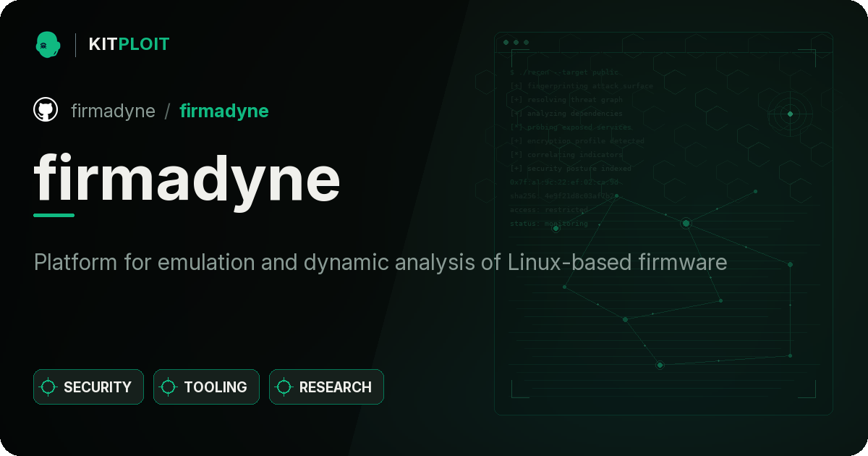This screenshot has height=456, width=868.
Task: Click the 'access: restricted' terminal line
Action: pos(549,210)
